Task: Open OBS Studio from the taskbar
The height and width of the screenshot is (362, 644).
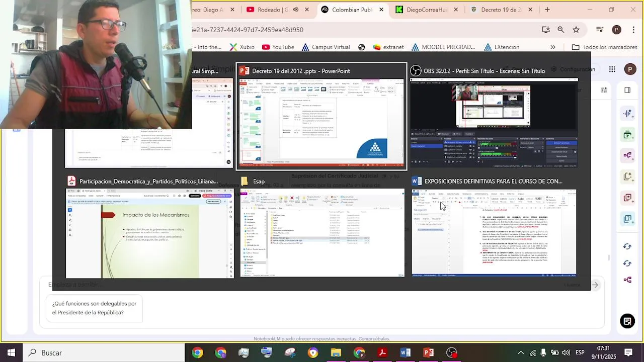Action: tap(452, 352)
